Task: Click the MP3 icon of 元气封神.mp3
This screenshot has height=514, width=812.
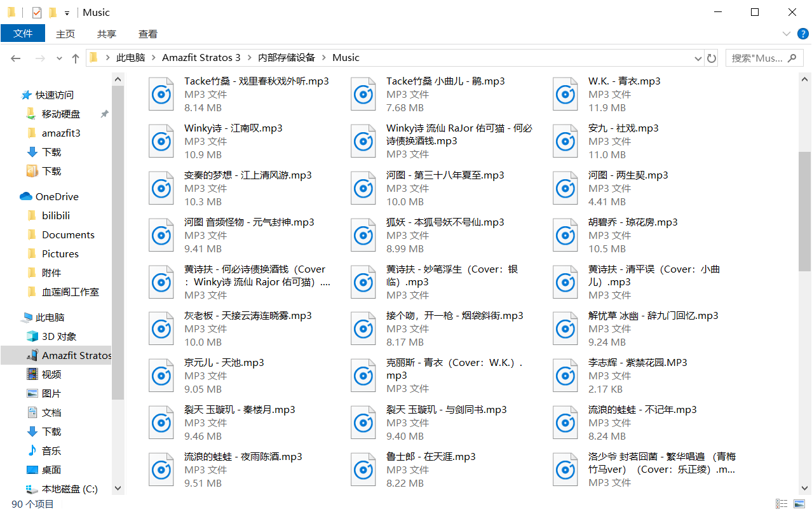Action: (161, 235)
